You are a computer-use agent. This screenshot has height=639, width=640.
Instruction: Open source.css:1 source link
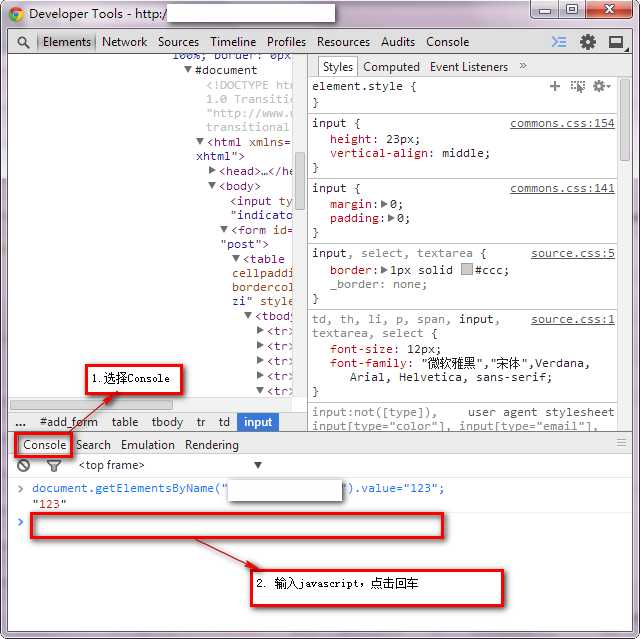pos(573,320)
